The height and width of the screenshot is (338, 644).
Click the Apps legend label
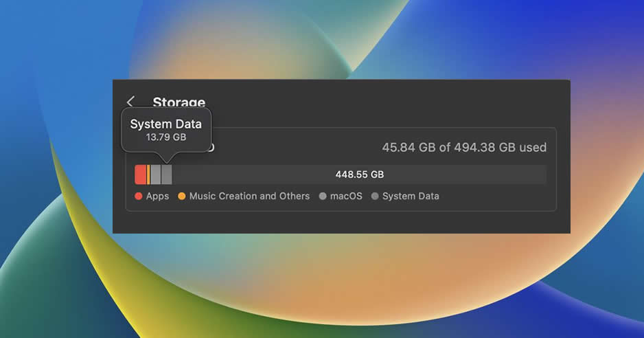[157, 196]
